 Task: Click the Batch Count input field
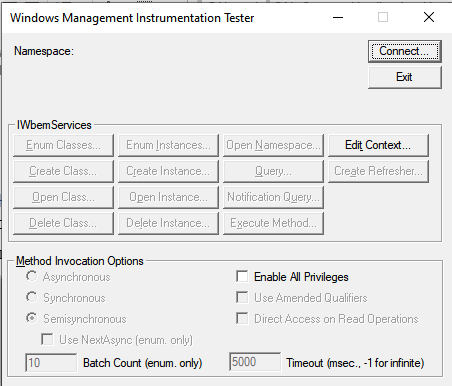[51, 362]
